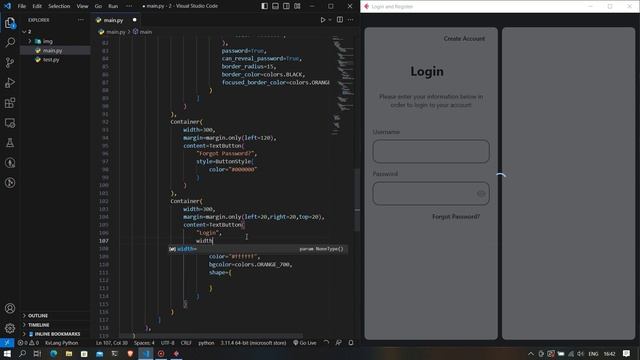Show hidden menus via title bar ellipsis
Screen dimensions: 640x360
[129, 6]
